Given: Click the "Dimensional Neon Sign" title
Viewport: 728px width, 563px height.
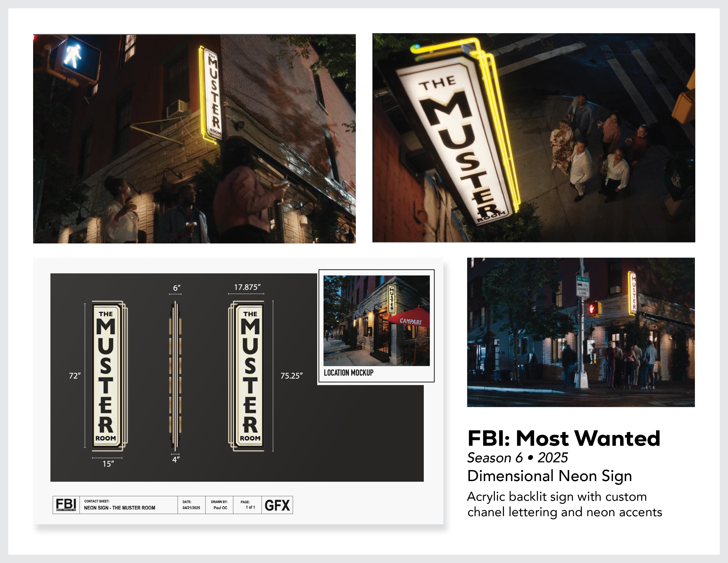Looking at the screenshot, I should (549, 476).
